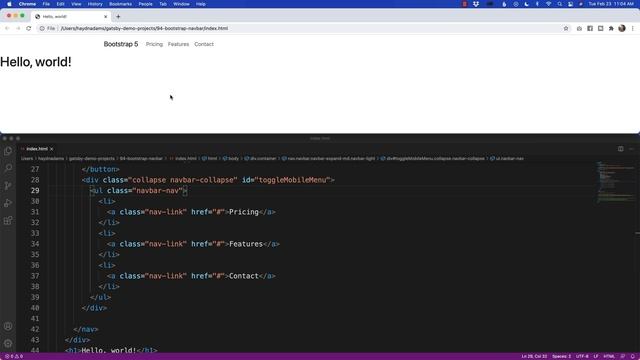Open the View menu

coord(76,4)
